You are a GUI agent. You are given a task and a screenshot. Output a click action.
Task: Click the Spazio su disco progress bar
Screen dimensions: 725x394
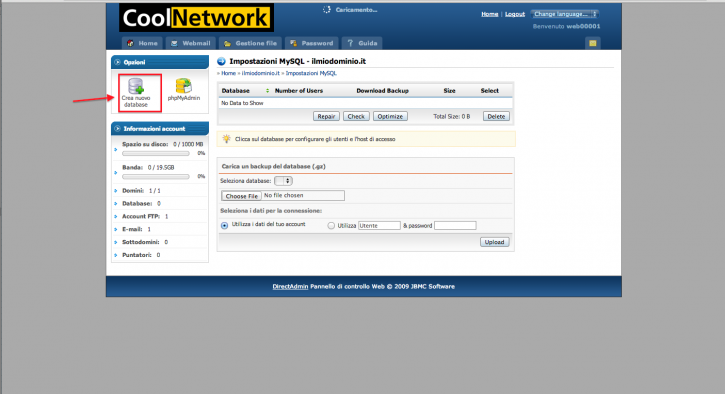tap(156, 153)
